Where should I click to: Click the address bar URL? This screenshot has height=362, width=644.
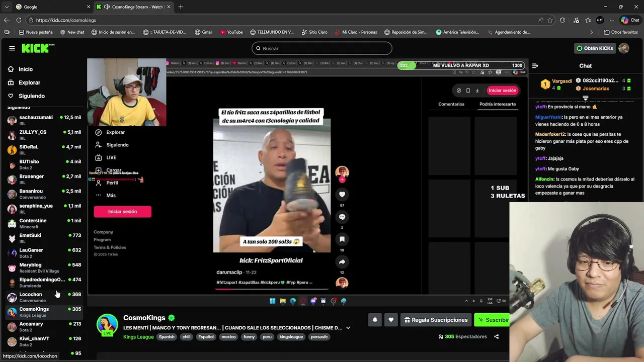[66, 20]
